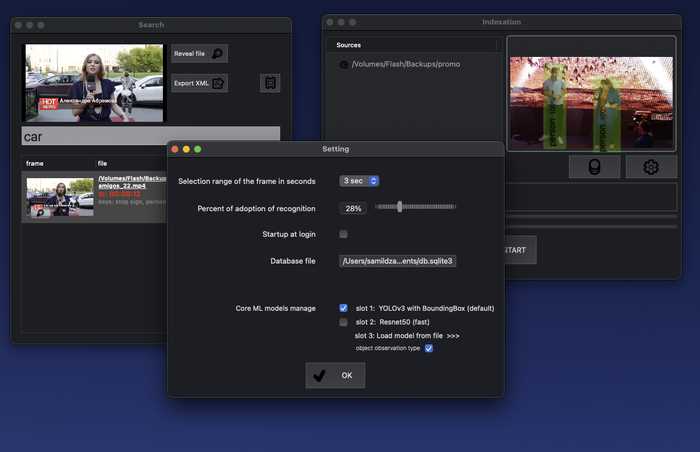Image resolution: width=700 pixels, height=452 pixels.
Task: Click the source folder icon beside /Volumes/Flash path
Action: (344, 64)
